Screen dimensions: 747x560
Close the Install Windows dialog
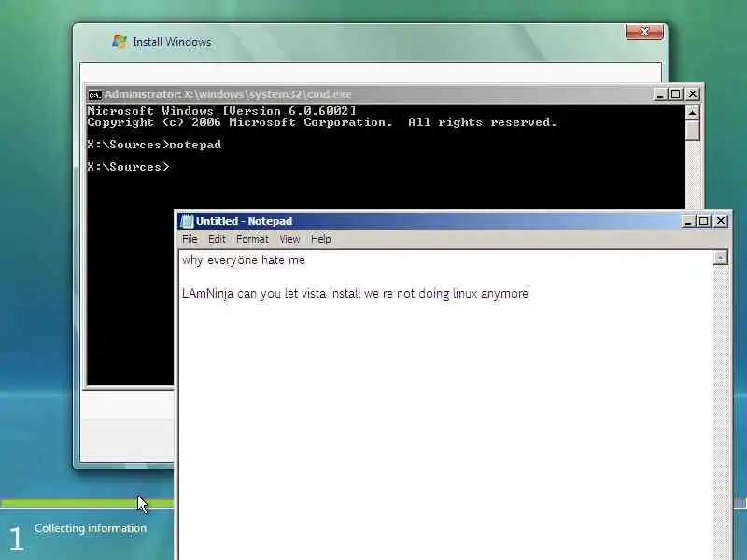[644, 32]
